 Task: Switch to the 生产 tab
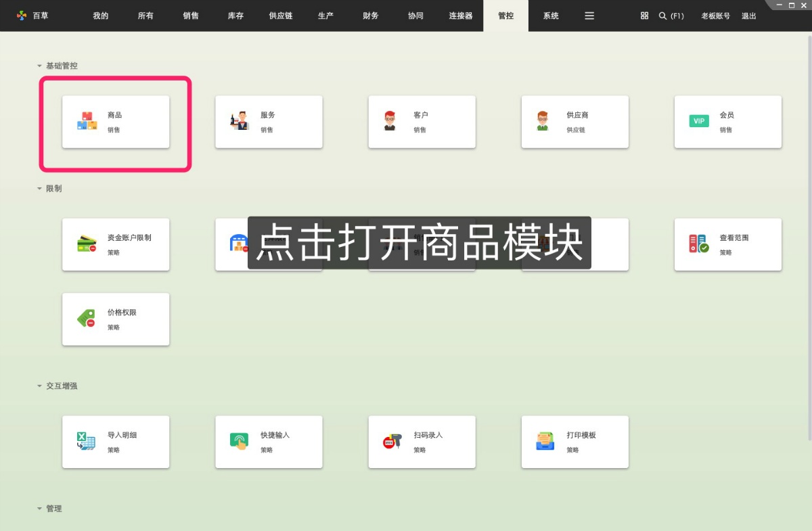[x=325, y=16]
